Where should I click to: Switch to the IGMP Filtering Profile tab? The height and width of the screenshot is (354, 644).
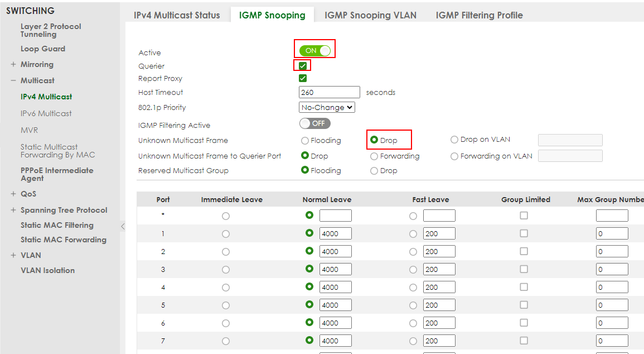click(479, 15)
